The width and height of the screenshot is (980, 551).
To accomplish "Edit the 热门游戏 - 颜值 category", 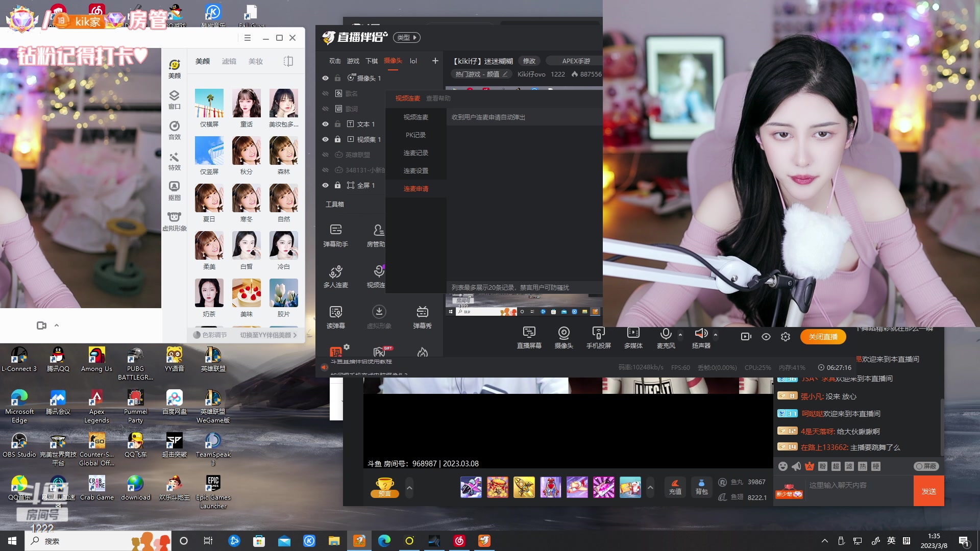I will [481, 74].
